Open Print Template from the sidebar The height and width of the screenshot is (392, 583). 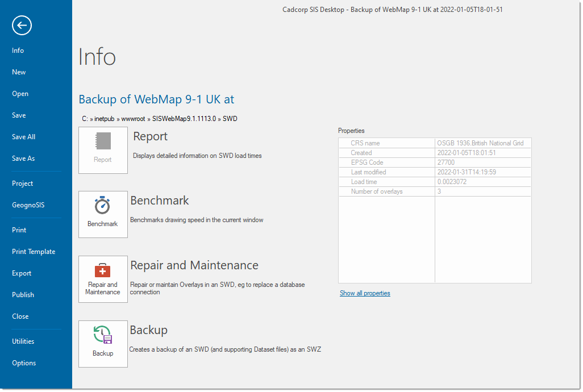(34, 252)
